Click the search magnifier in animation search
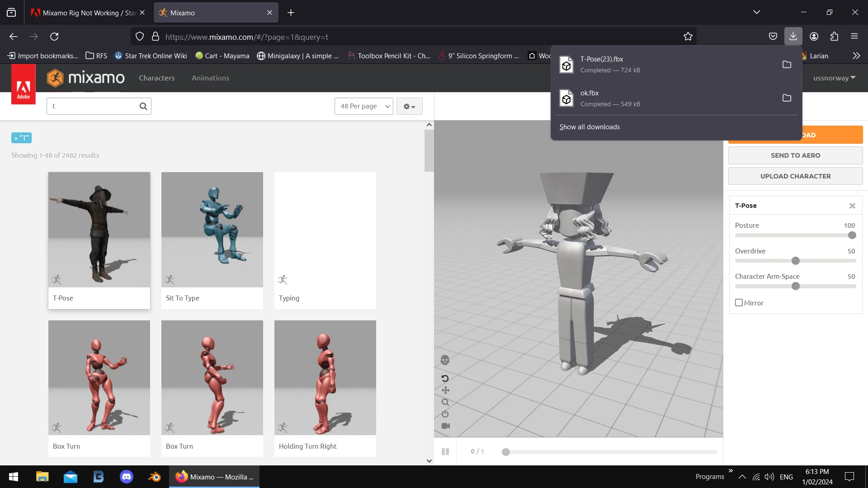The width and height of the screenshot is (868, 488). (143, 106)
